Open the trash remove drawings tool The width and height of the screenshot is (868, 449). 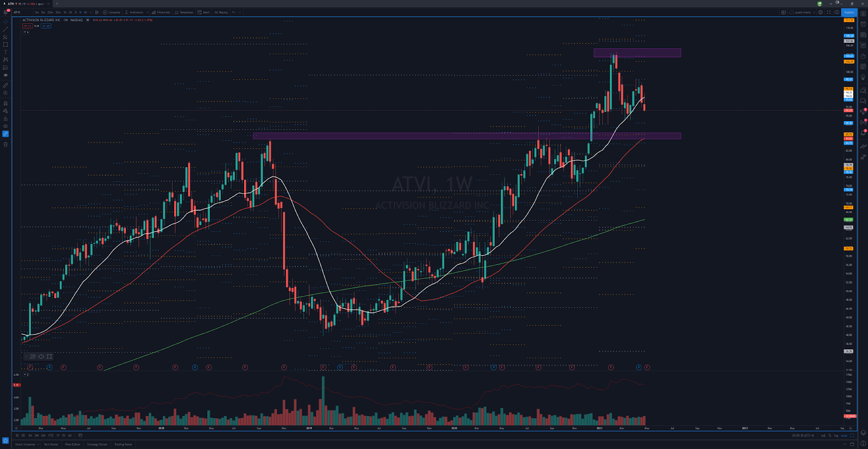(x=5, y=144)
